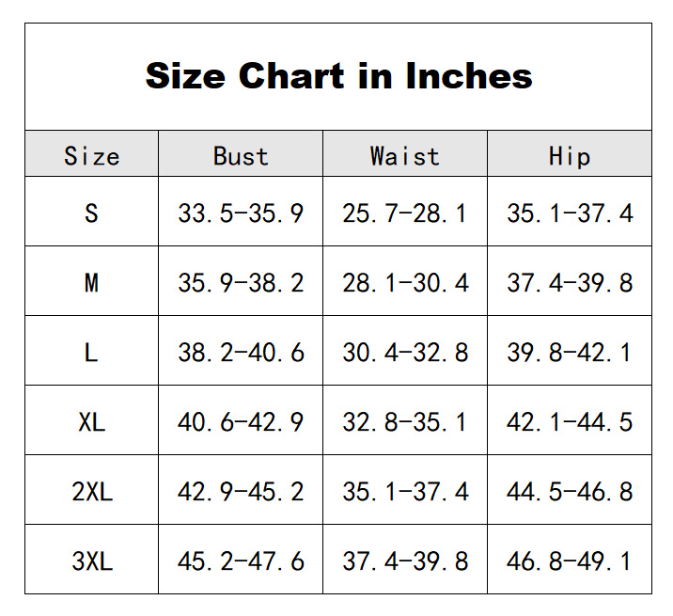Click the 3XL size row label
Viewport: 673px width, 616px height.
tap(92, 560)
